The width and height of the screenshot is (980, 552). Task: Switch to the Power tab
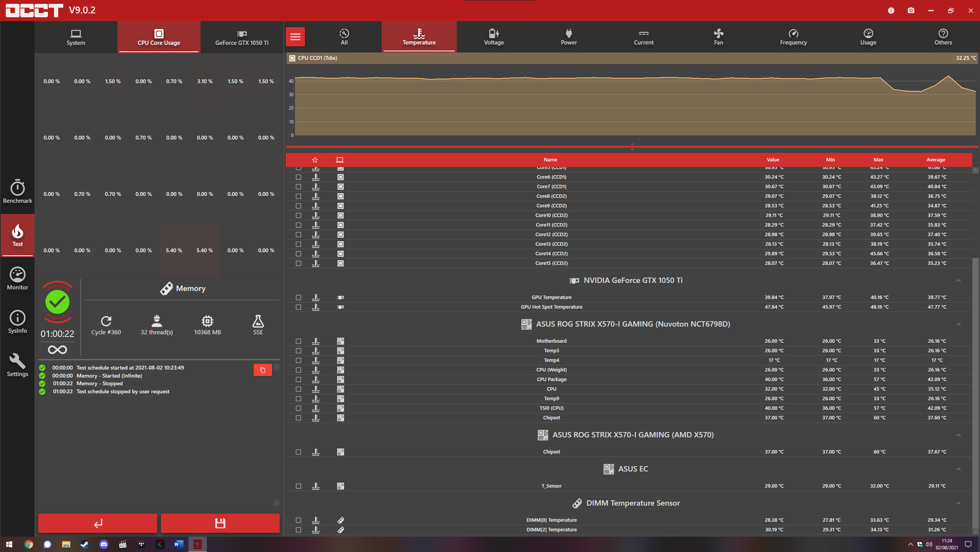tap(569, 37)
